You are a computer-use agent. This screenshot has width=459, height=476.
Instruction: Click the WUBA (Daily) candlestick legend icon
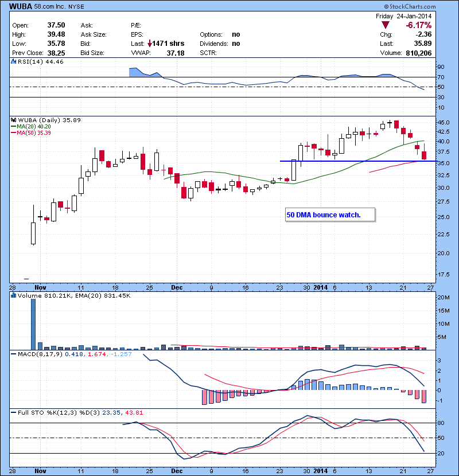pyautogui.click(x=13, y=120)
